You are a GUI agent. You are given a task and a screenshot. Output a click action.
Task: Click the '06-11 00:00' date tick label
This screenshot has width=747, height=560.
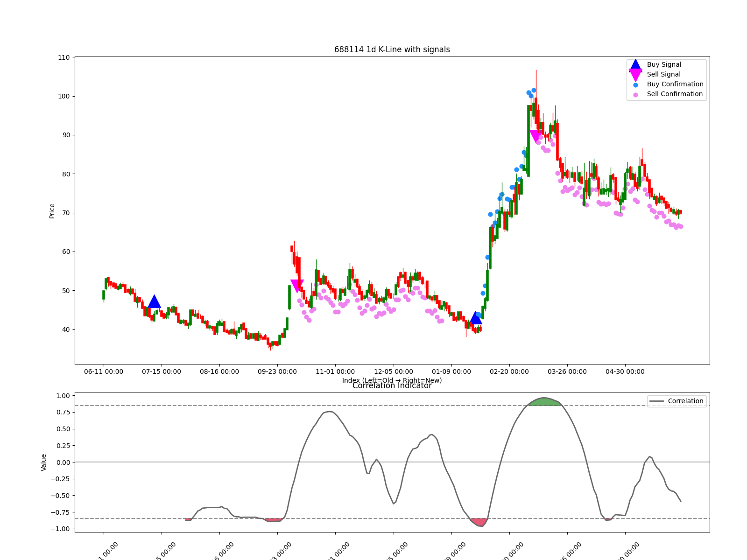point(104,372)
